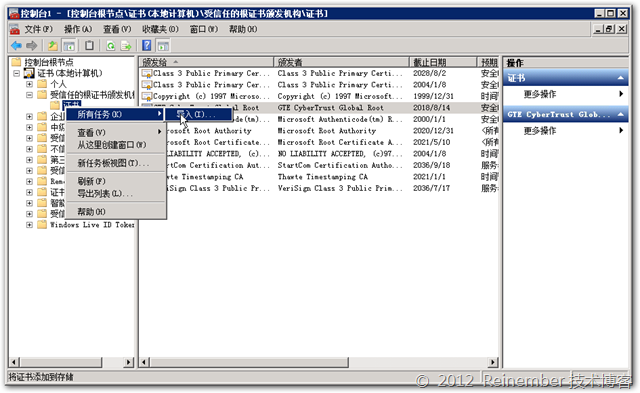Click right arrow of certificate list scrollbar

(x=493, y=362)
